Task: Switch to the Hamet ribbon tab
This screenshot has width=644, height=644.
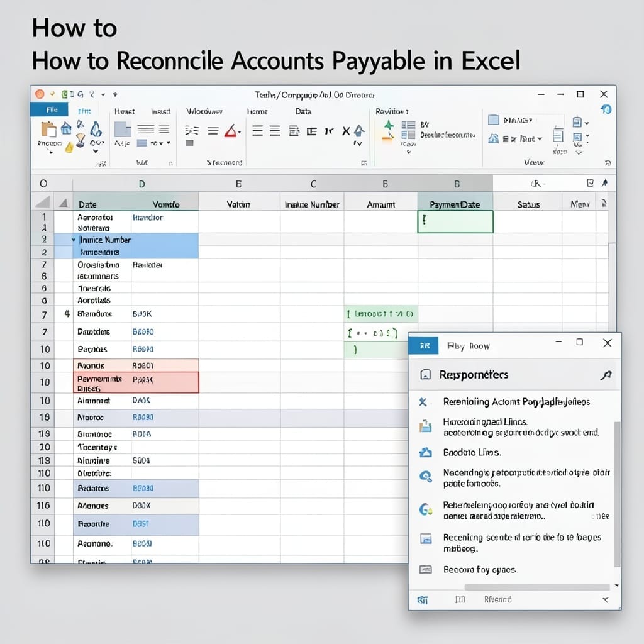Action: (x=125, y=111)
